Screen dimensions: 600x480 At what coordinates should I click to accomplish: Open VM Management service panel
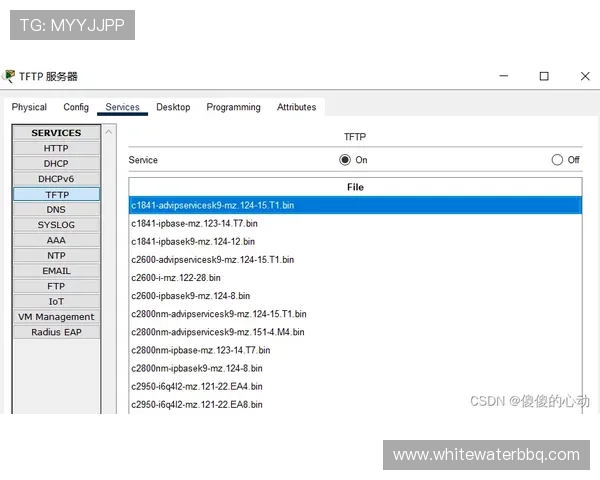[56, 317]
